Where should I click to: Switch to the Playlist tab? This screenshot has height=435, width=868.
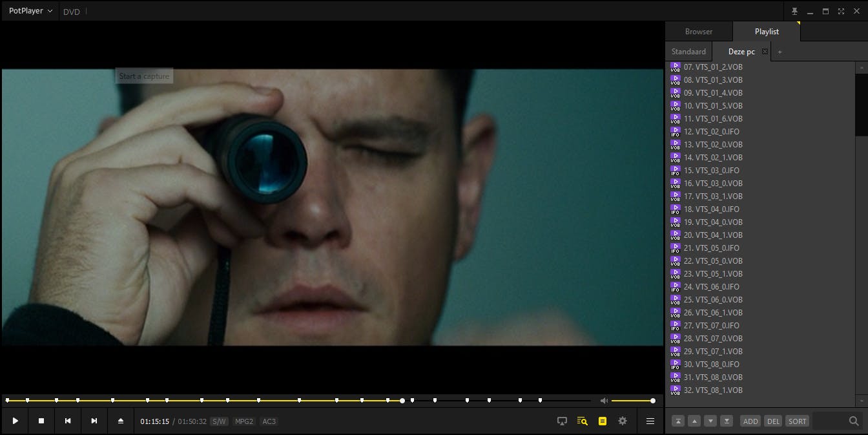coord(767,31)
